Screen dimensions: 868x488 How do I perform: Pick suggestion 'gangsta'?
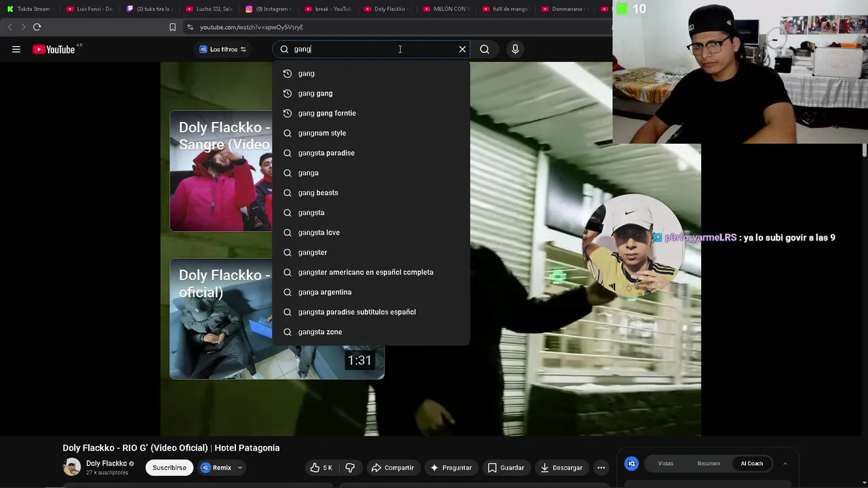coord(371,213)
